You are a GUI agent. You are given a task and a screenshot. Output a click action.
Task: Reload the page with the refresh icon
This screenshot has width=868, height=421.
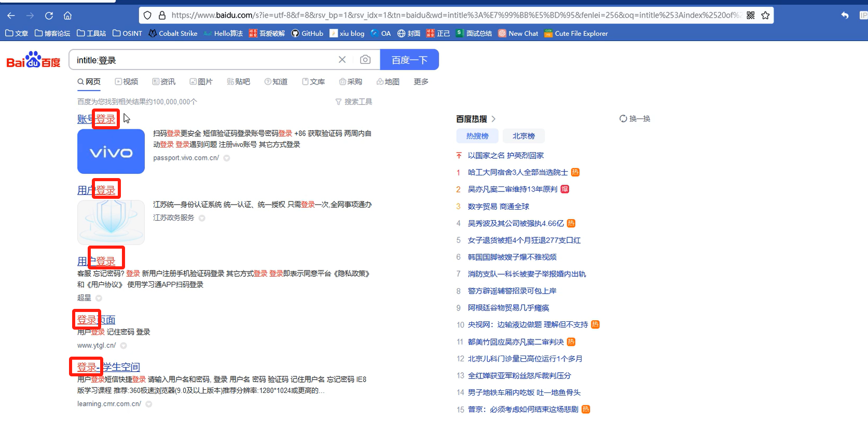pyautogui.click(x=49, y=16)
